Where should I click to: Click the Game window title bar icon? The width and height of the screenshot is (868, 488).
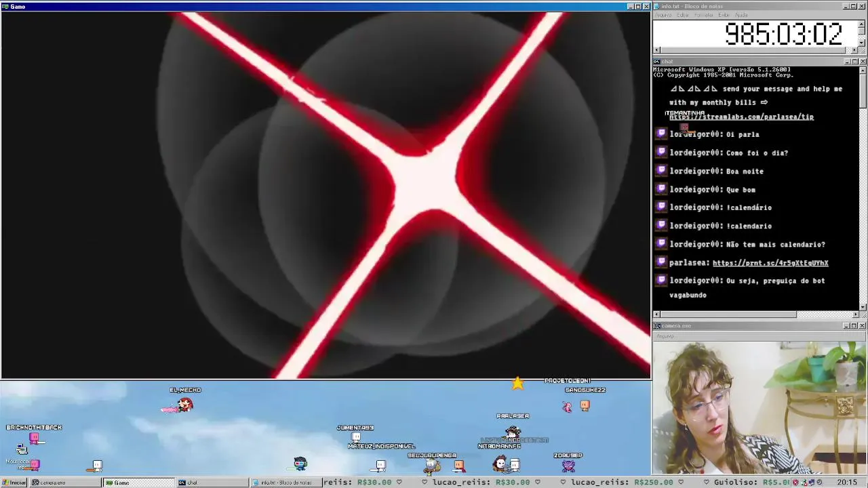tap(5, 6)
